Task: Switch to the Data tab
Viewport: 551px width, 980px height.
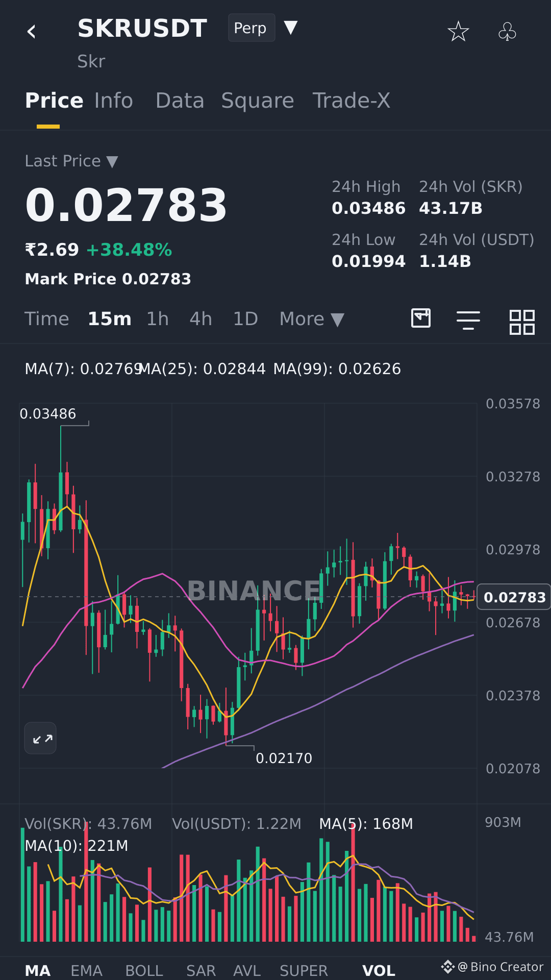Action: pyautogui.click(x=180, y=101)
